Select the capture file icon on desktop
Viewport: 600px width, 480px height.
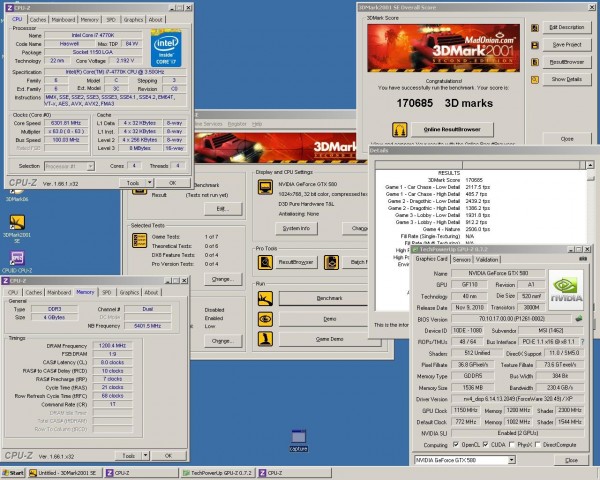(x=298, y=440)
